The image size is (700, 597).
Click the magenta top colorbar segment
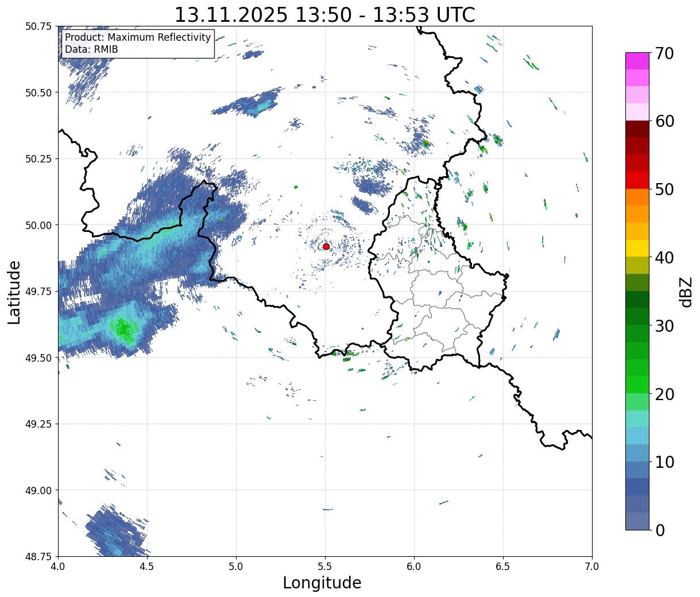click(x=637, y=61)
